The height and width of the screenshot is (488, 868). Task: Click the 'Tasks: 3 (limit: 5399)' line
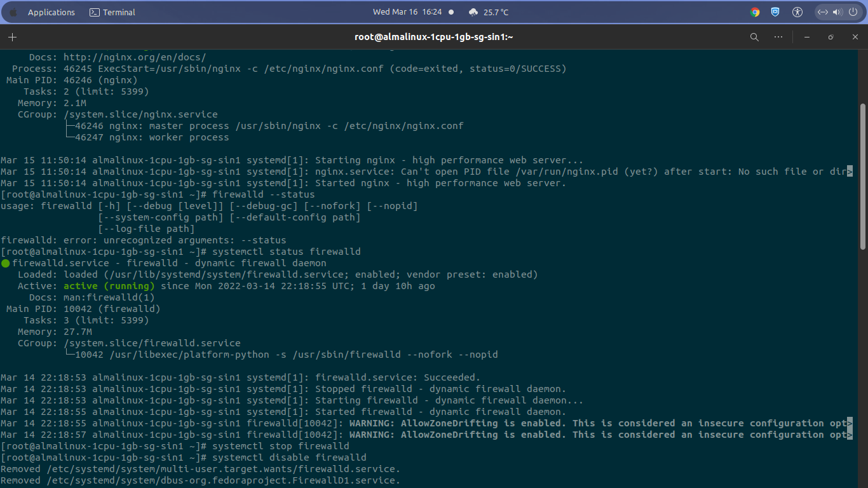[x=86, y=320]
